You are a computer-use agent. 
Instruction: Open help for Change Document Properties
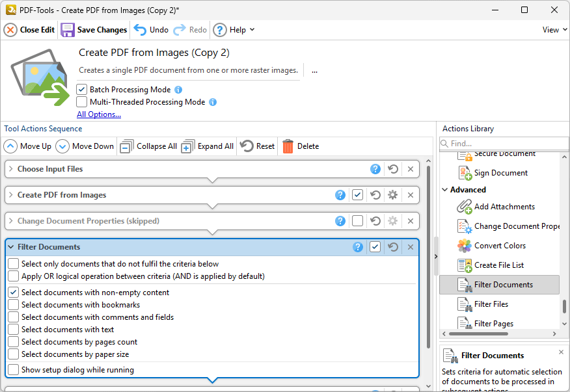[340, 221]
